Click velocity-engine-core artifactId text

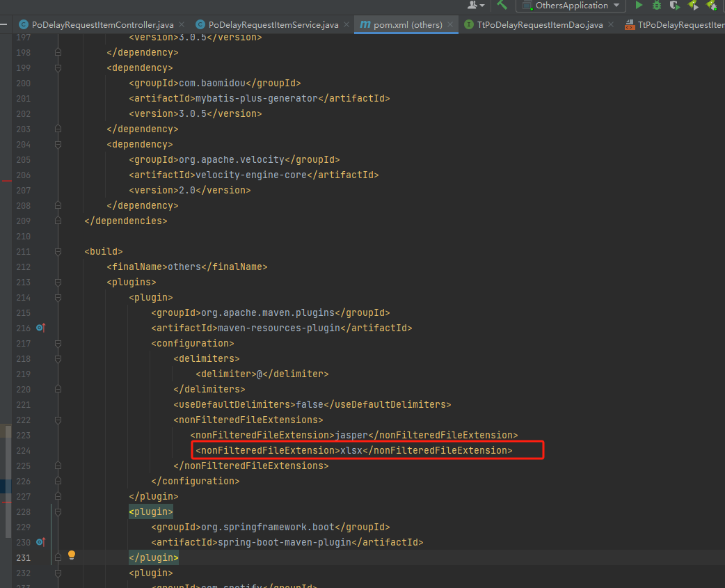click(251, 175)
